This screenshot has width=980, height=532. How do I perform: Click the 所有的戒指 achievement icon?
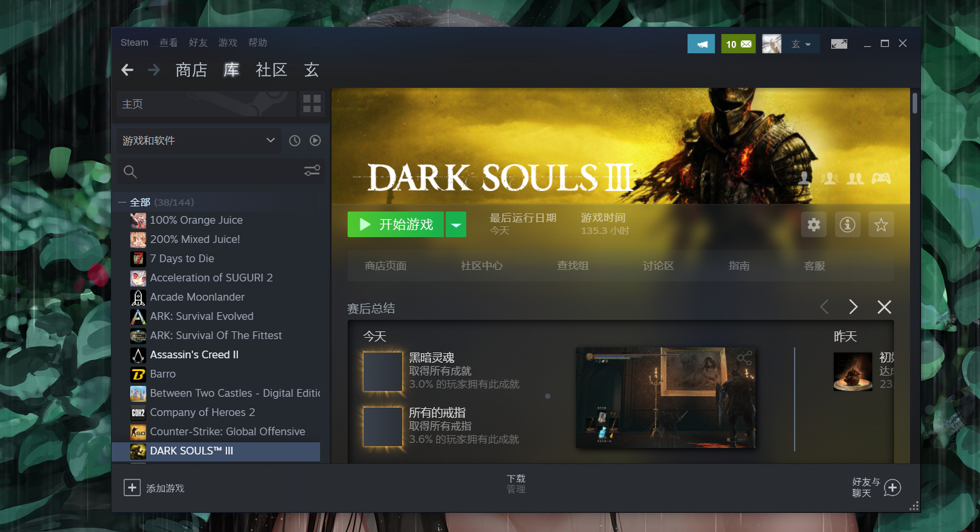(383, 426)
